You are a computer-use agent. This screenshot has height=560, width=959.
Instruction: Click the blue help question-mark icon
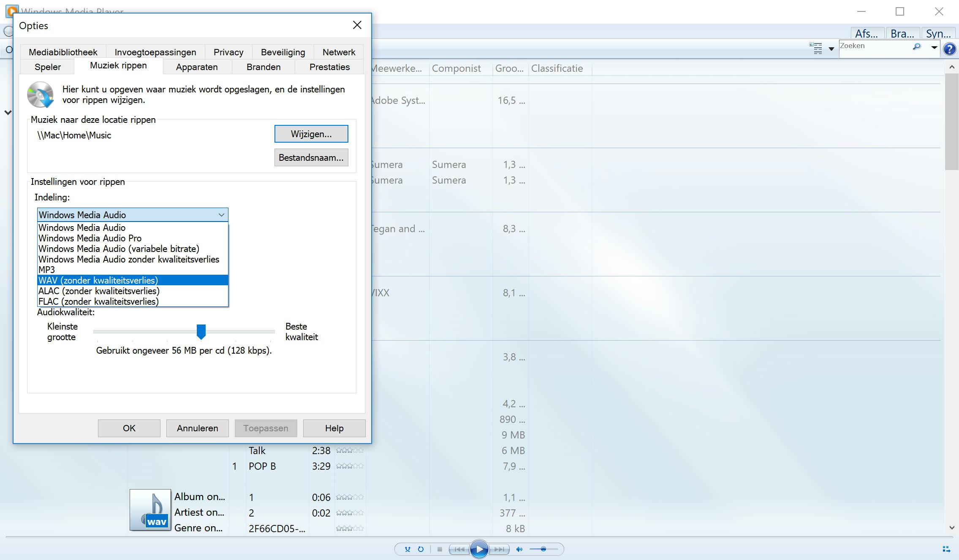[x=949, y=49]
